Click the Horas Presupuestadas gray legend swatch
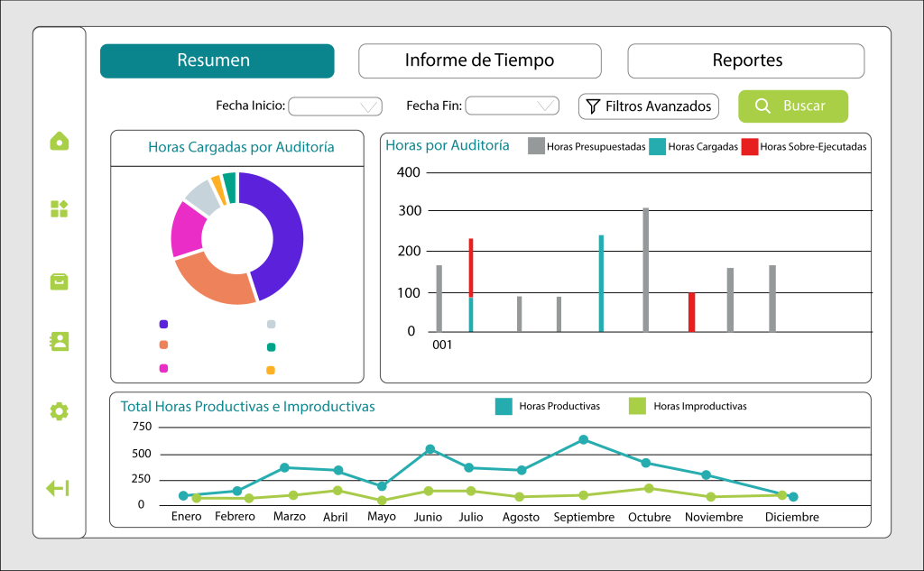The width and height of the screenshot is (924, 571). (x=536, y=146)
